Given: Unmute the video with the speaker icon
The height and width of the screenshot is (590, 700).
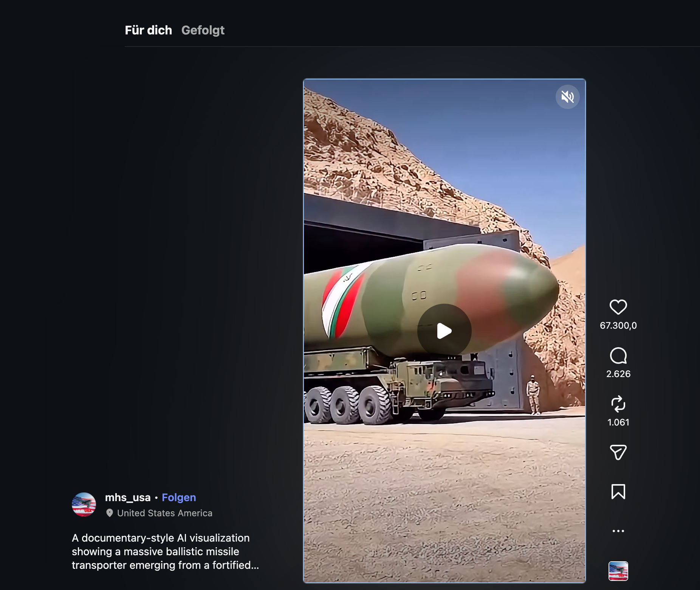Looking at the screenshot, I should click(x=567, y=97).
